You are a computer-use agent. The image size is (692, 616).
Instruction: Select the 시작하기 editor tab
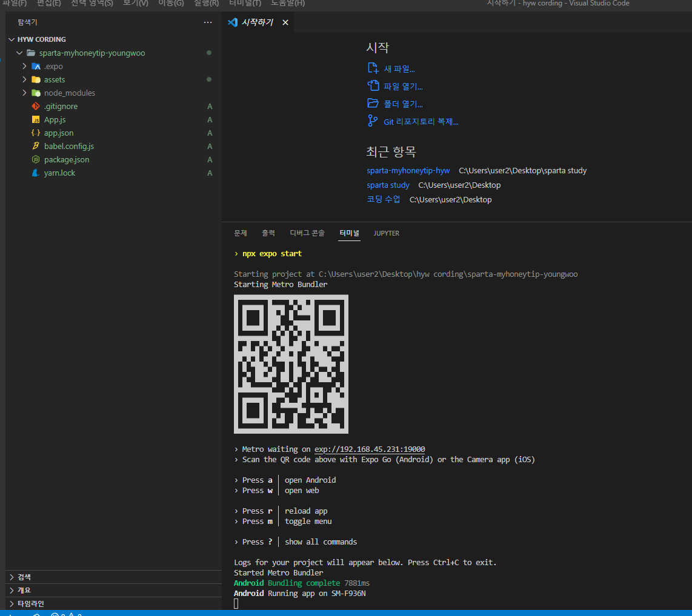pyautogui.click(x=258, y=22)
